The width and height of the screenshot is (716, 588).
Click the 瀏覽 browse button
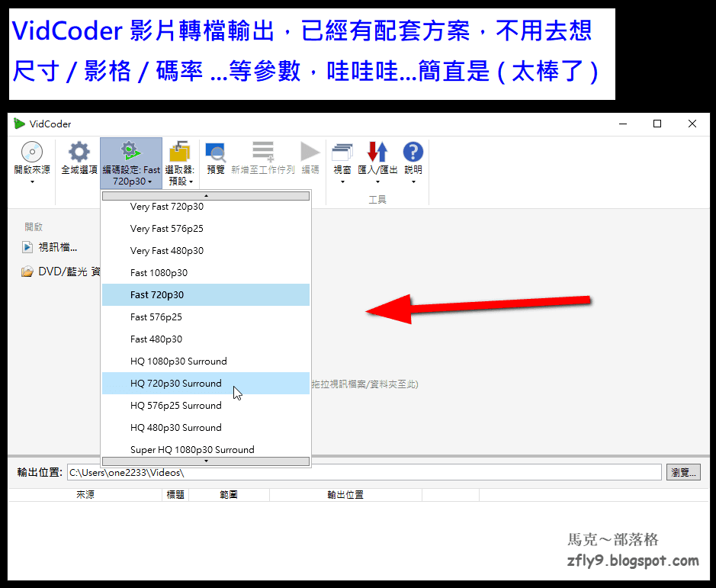pos(682,472)
